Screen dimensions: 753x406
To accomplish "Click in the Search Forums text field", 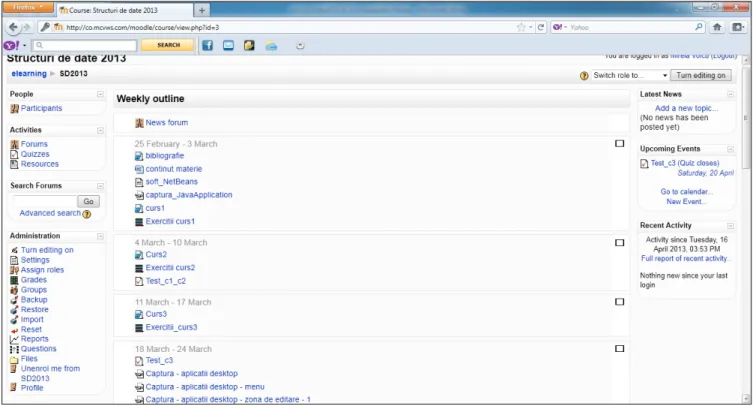I will coord(45,201).
